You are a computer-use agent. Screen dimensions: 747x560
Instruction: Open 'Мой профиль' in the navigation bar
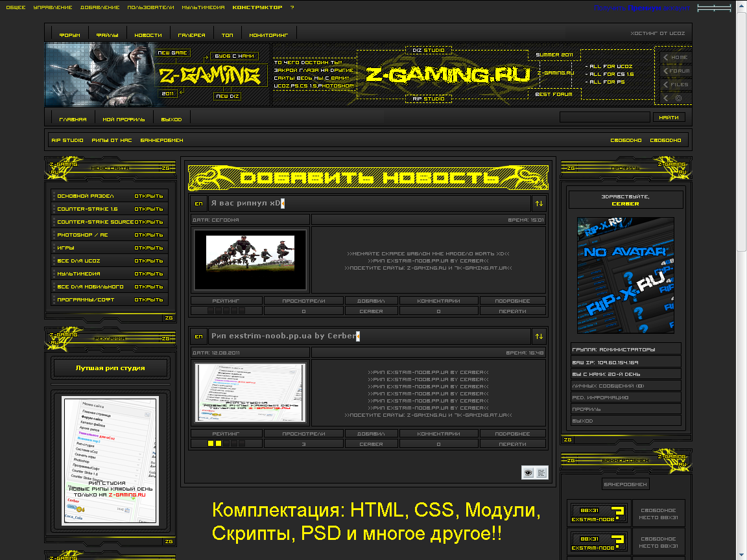[x=124, y=119]
